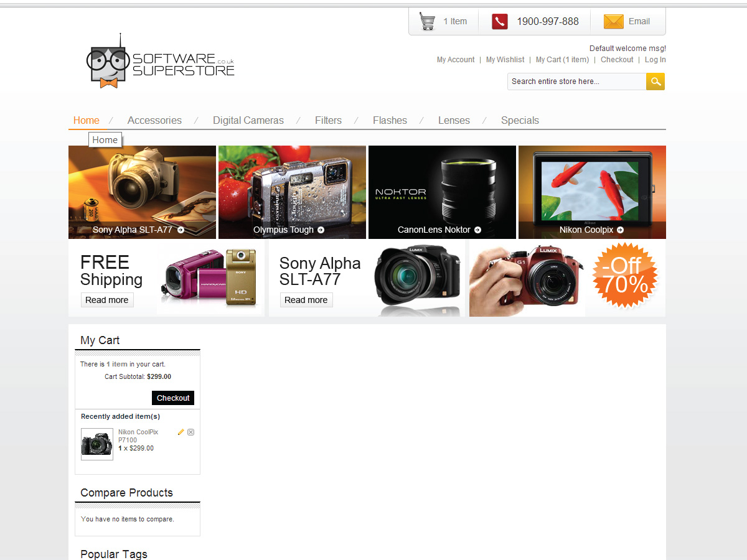Image resolution: width=747 pixels, height=560 pixels.
Task: Click the Recently added item(s) label
Action: point(120,416)
